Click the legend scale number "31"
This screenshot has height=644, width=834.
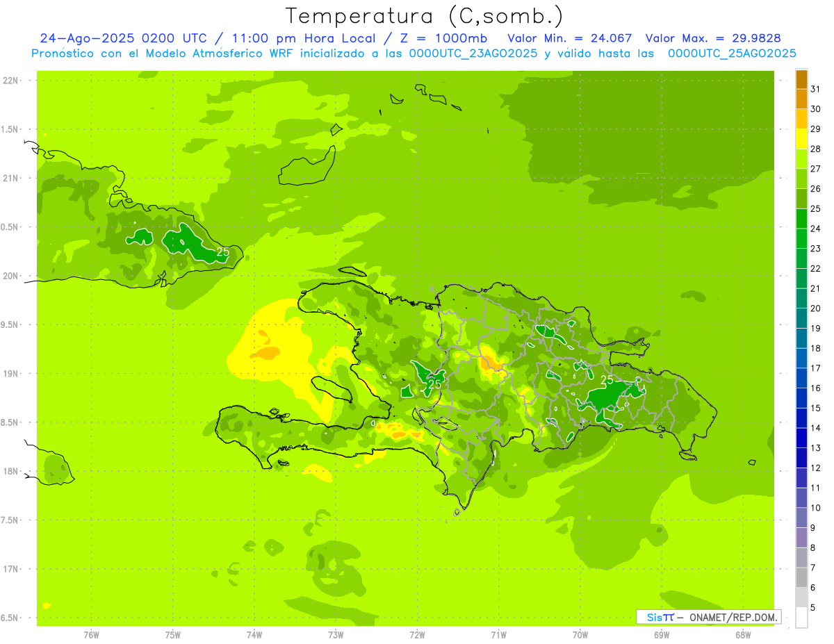point(816,89)
